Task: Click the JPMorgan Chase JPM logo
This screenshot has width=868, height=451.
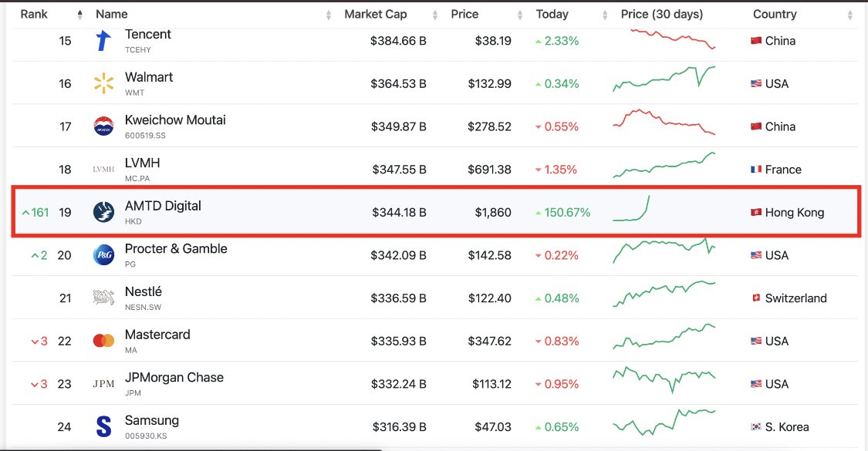Action: [103, 383]
